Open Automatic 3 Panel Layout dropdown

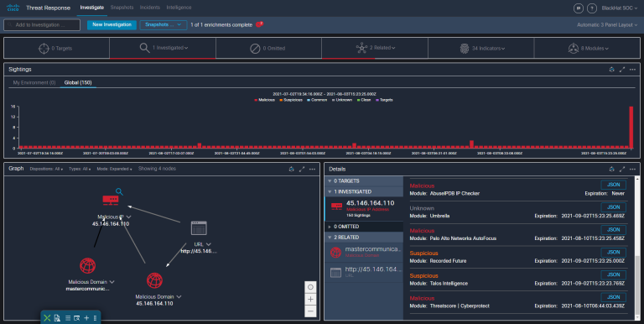coord(607,24)
